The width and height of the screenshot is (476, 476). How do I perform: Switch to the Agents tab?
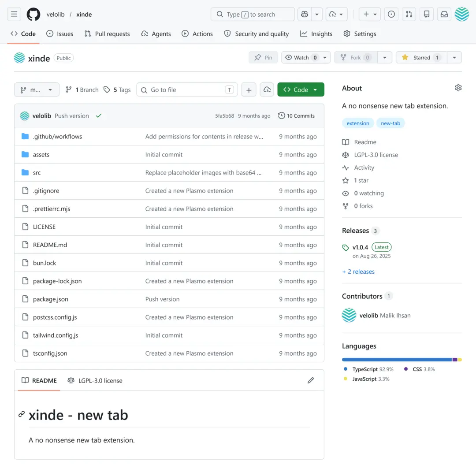156,33
